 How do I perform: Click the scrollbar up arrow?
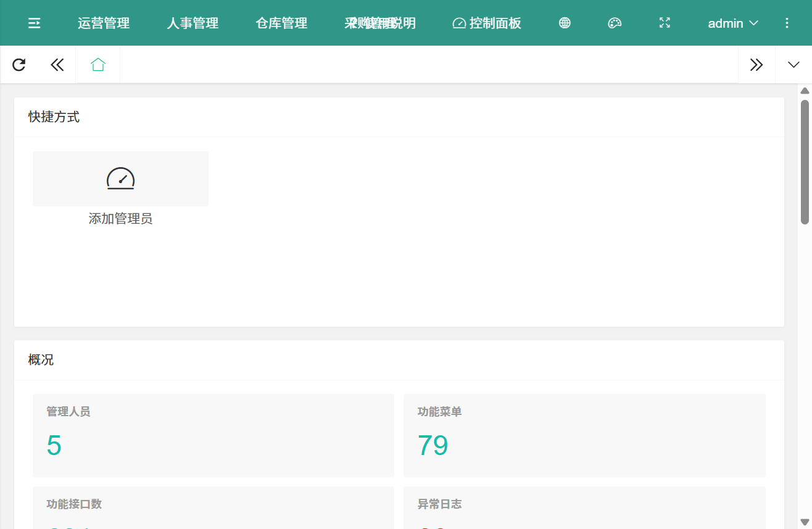tap(805, 91)
